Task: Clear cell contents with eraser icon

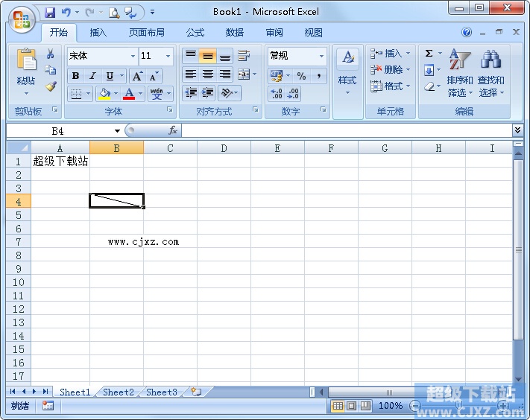Action: point(429,86)
